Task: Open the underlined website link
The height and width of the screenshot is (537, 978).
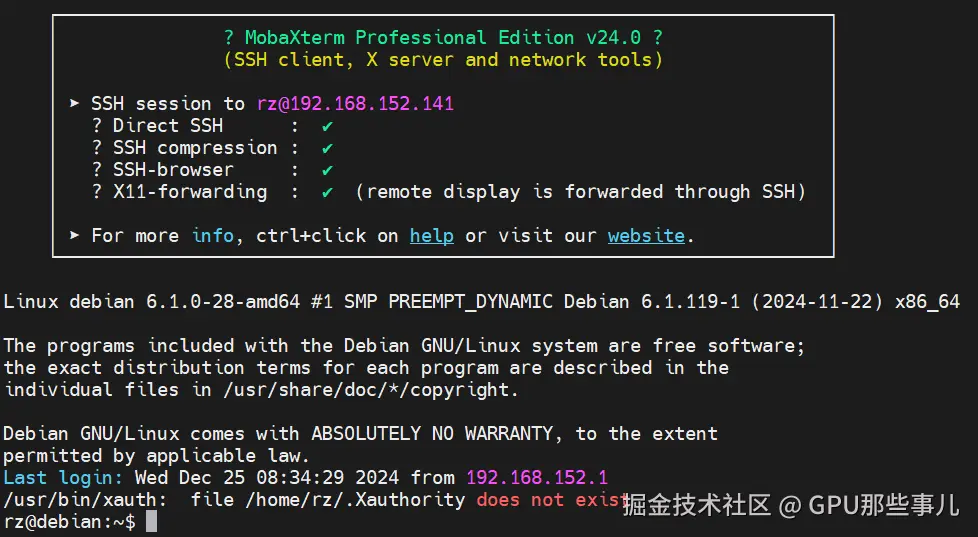Action: (646, 236)
